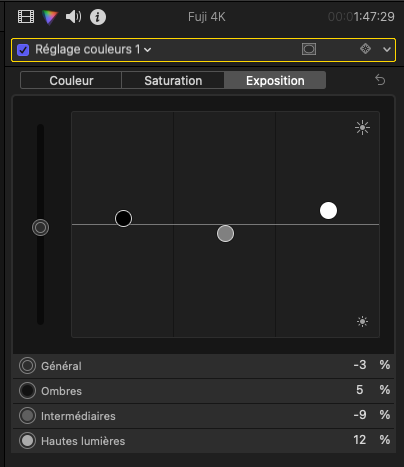Image resolution: width=404 pixels, height=467 pixels.
Task: Click the white highlights puck
Action: pos(328,210)
